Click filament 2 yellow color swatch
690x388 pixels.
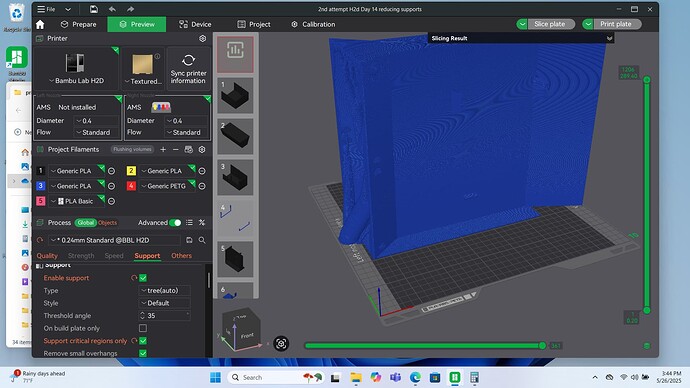[131, 171]
